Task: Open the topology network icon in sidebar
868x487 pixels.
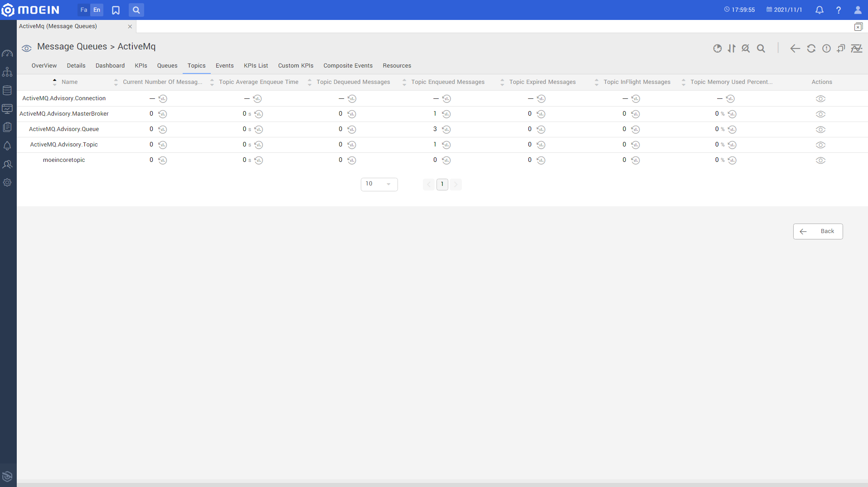Action: pyautogui.click(x=7, y=72)
